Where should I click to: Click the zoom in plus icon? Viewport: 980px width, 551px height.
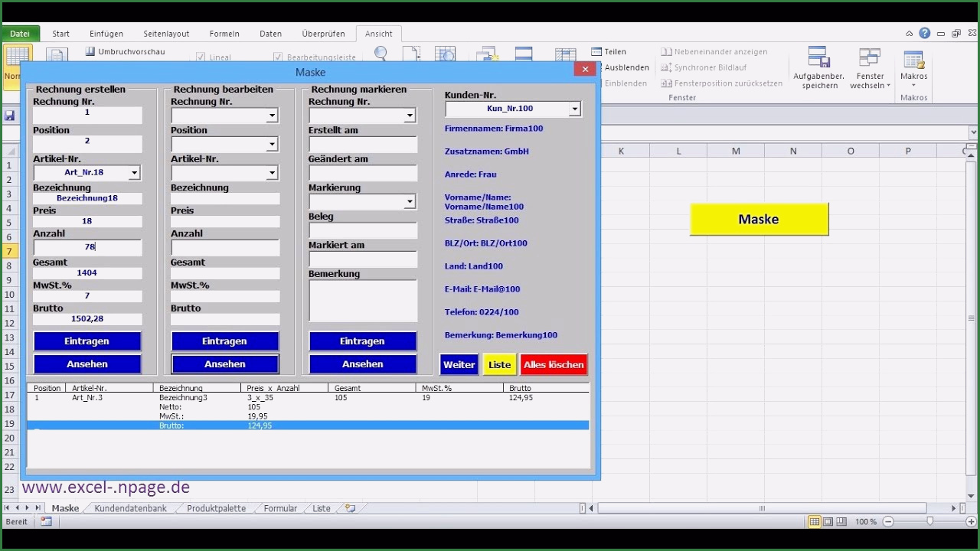pyautogui.click(x=971, y=521)
